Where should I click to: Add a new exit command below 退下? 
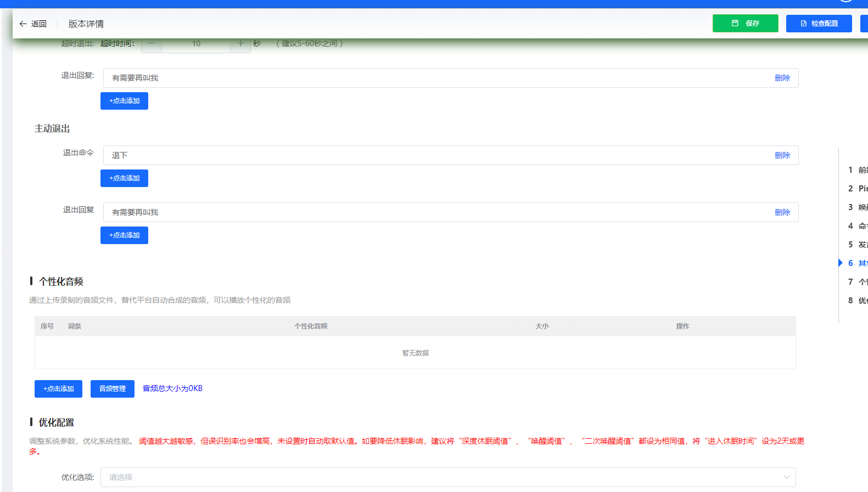[124, 178]
